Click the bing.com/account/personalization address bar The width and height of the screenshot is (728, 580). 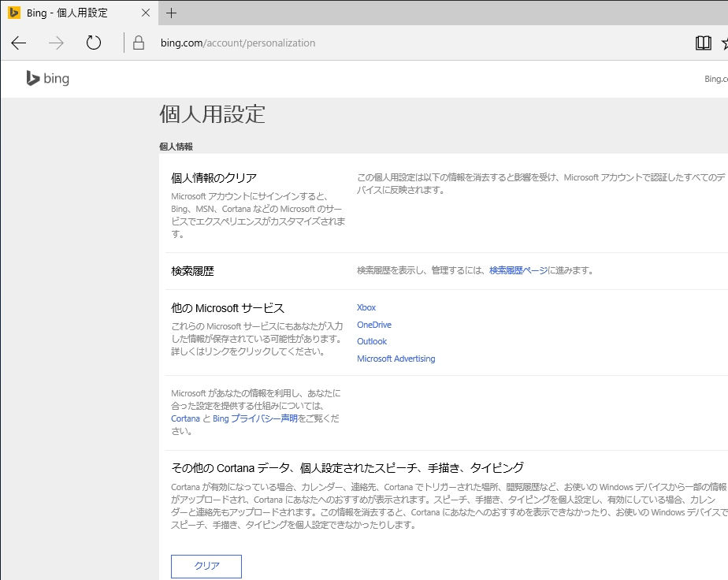[238, 43]
